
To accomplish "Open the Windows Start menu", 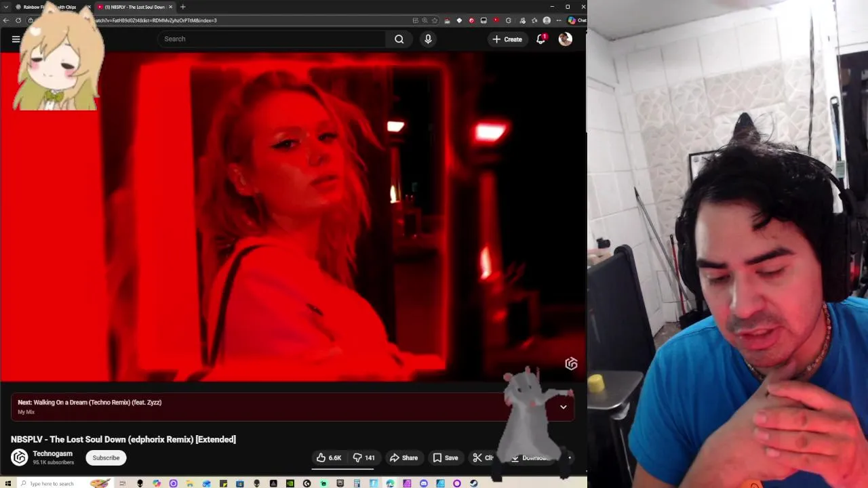I will click(7, 483).
